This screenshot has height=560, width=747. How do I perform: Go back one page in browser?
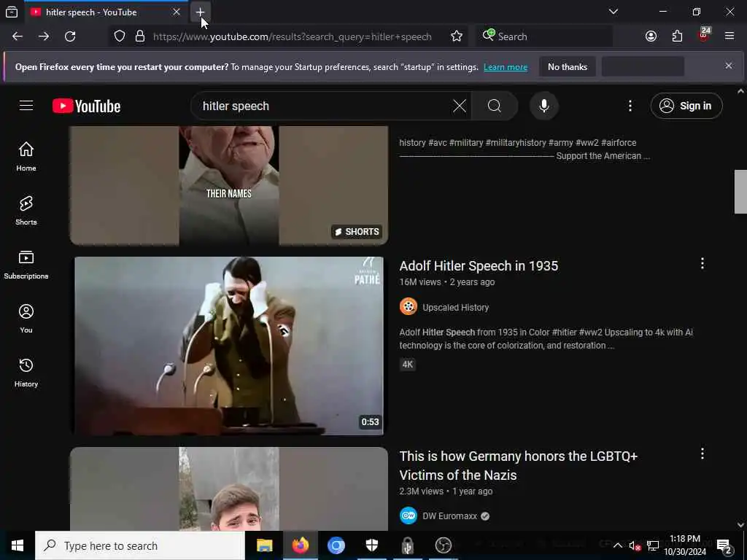[x=18, y=36]
